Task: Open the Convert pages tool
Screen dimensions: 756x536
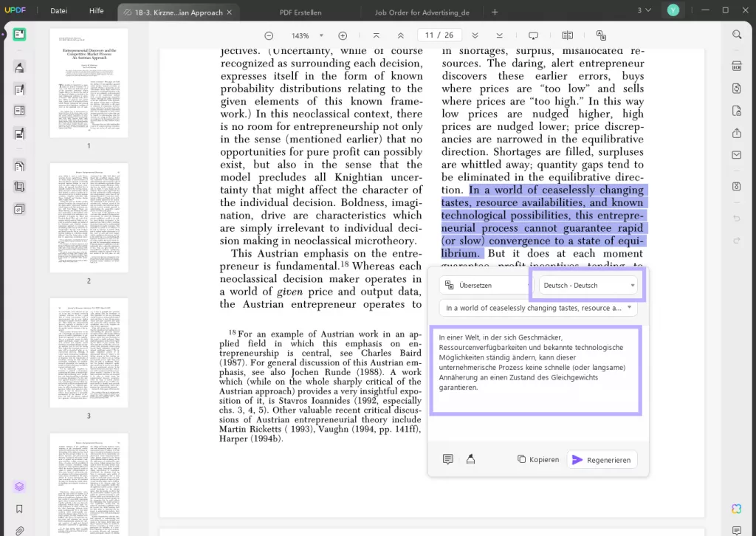Action: tap(19, 166)
